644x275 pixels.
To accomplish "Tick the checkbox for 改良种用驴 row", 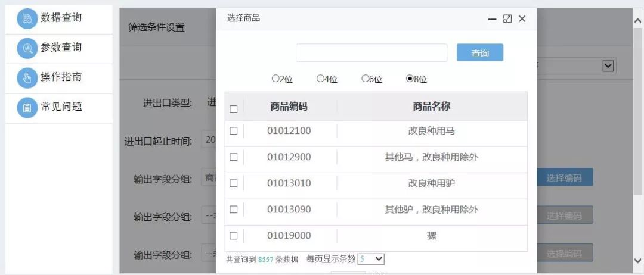I will click(234, 183).
